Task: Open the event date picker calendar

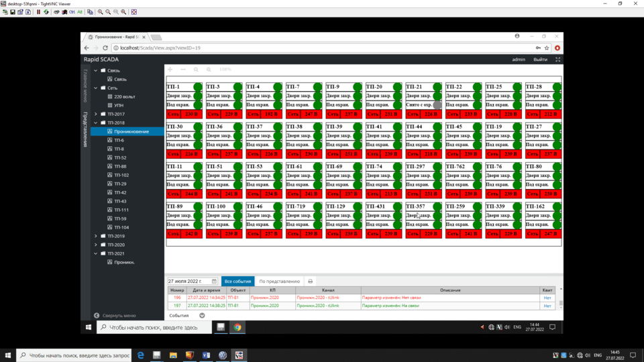Action: [213, 282]
